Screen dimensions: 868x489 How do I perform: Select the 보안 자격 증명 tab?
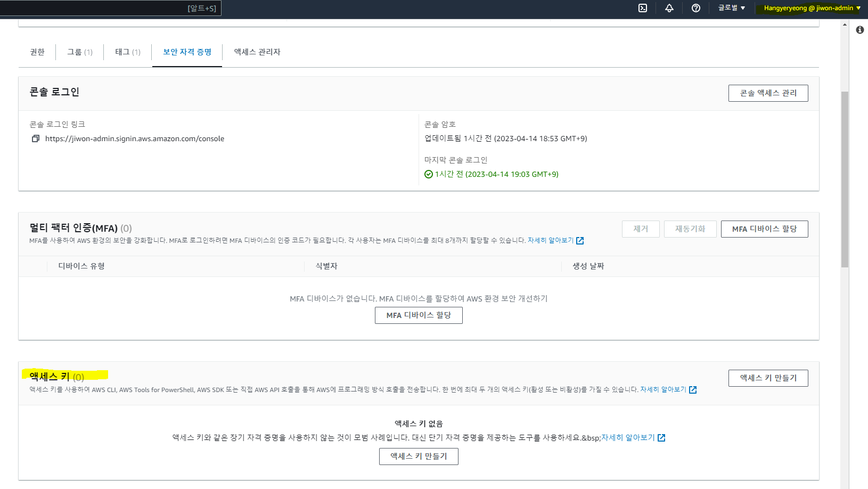click(187, 52)
